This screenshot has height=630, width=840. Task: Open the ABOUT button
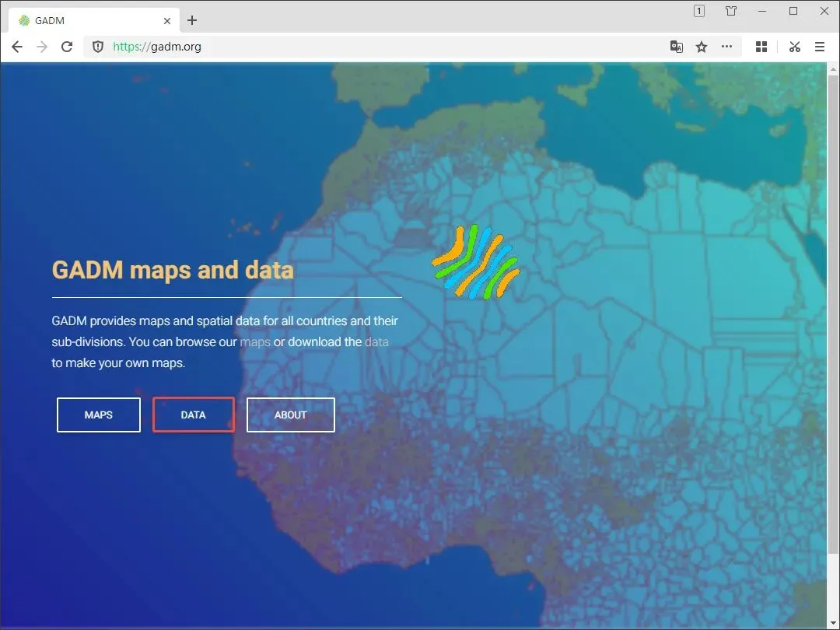click(290, 415)
